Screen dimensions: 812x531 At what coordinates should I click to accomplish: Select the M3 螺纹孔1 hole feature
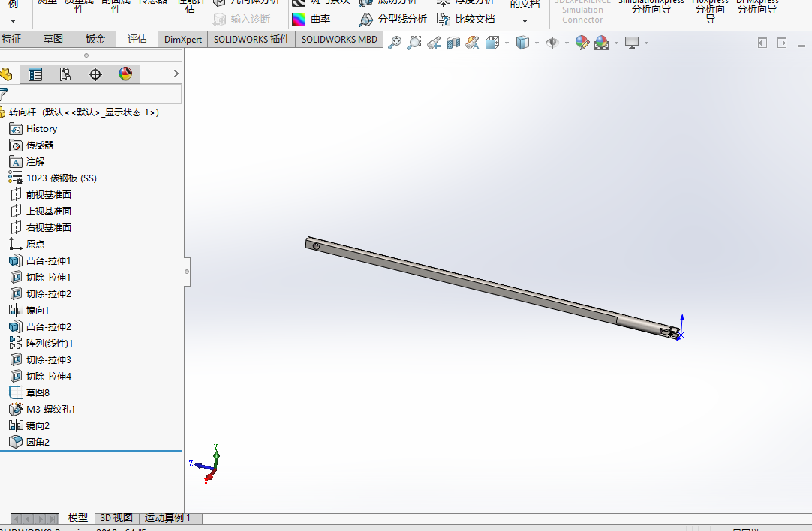coord(42,409)
